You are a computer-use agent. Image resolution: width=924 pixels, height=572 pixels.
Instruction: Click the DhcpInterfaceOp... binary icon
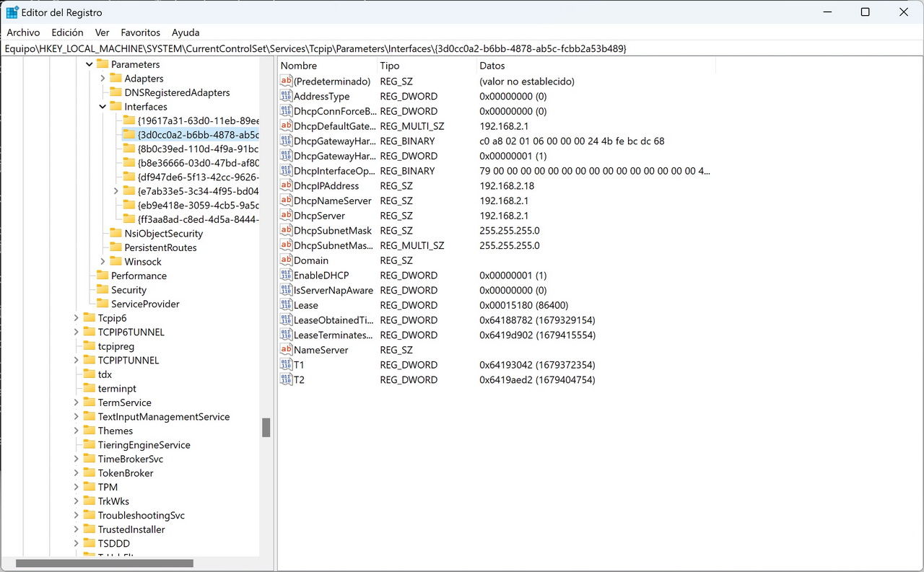click(x=286, y=171)
